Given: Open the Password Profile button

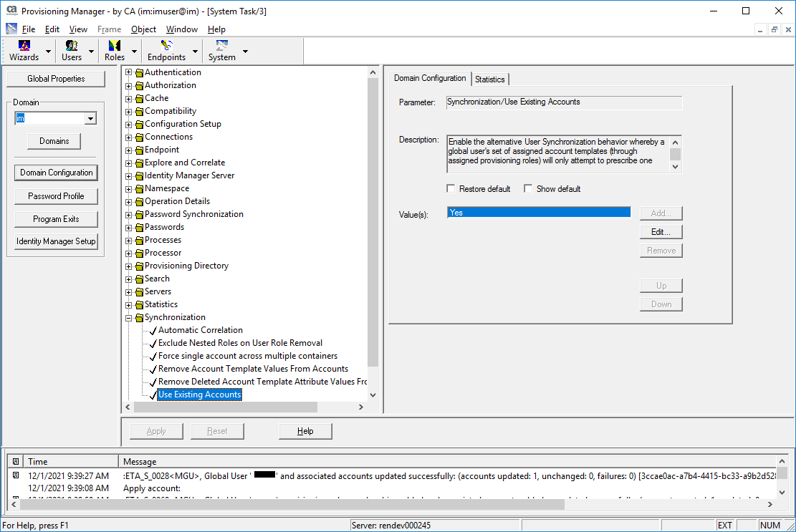Looking at the screenshot, I should tap(56, 196).
